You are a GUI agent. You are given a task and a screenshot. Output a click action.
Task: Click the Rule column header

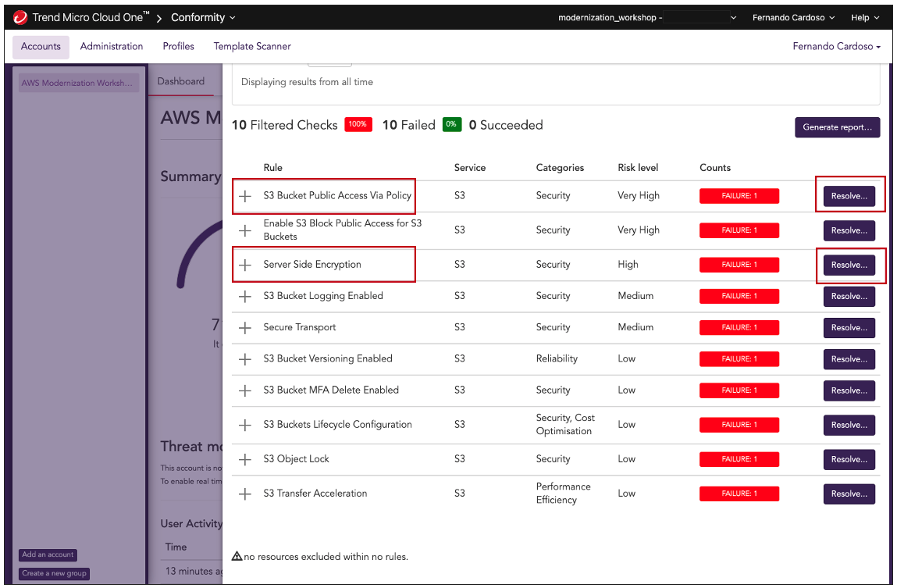click(273, 168)
